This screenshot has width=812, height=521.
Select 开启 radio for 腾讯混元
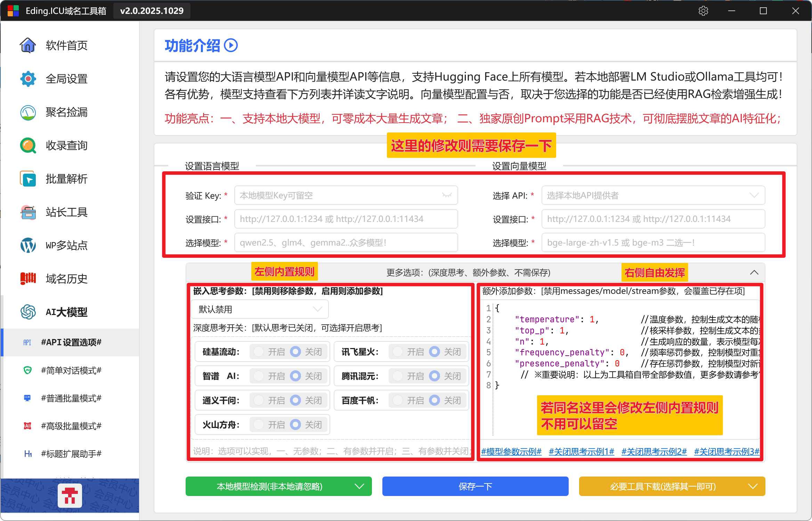pyautogui.click(x=398, y=376)
